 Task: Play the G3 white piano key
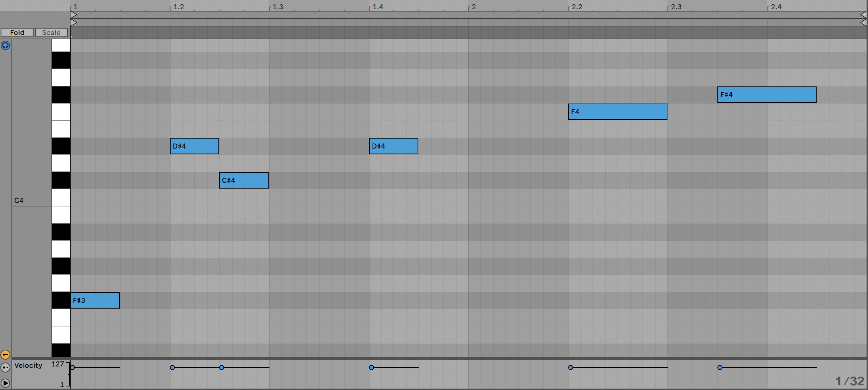click(x=61, y=283)
